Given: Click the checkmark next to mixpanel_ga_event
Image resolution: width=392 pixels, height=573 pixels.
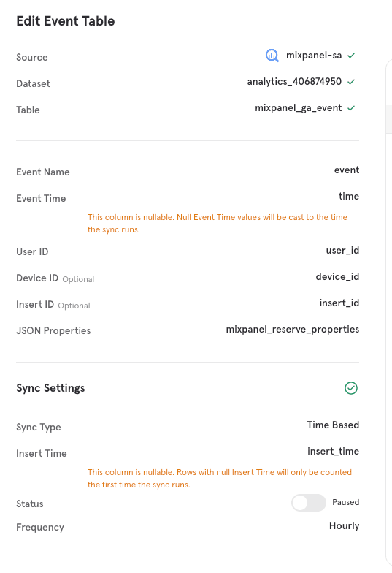Looking at the screenshot, I should [351, 108].
